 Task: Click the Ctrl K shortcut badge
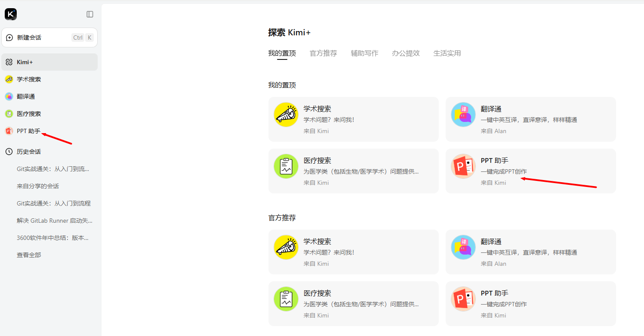coord(83,37)
